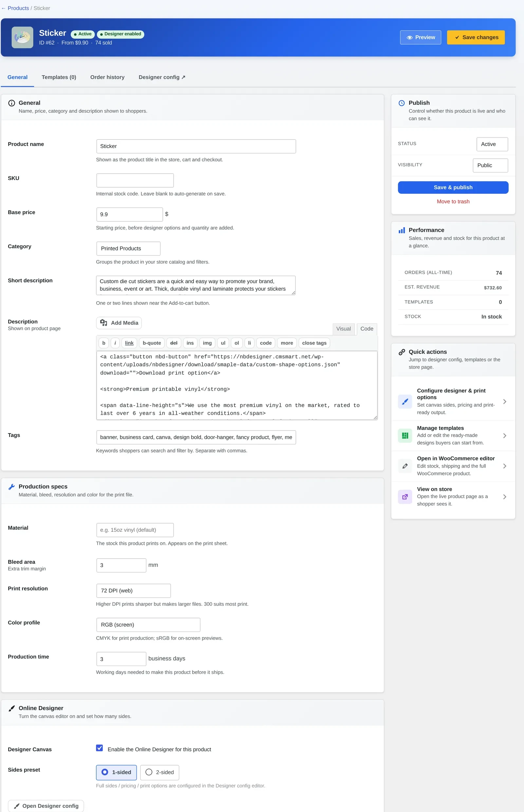Switch to the Order history tab
This screenshot has height=812, width=524.
pyautogui.click(x=107, y=77)
